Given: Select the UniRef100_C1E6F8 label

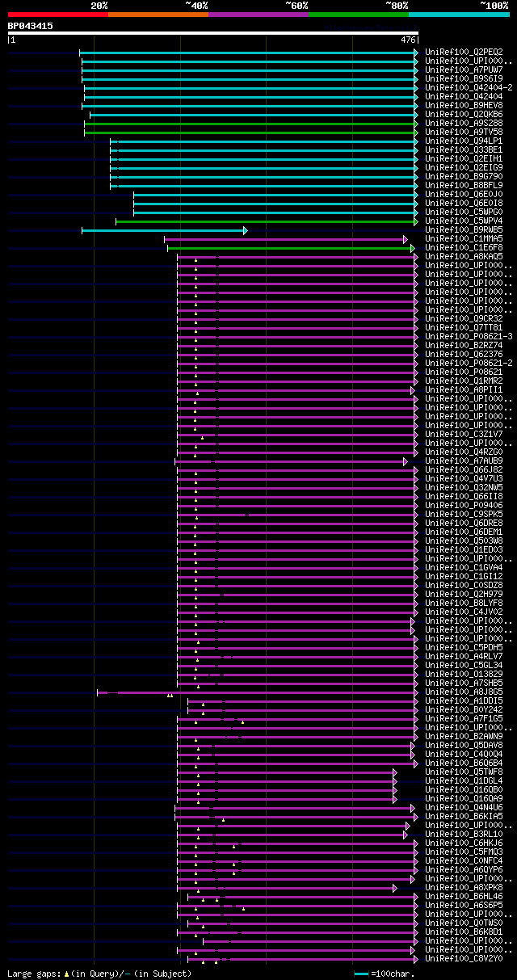Looking at the screenshot, I should coord(464,247).
